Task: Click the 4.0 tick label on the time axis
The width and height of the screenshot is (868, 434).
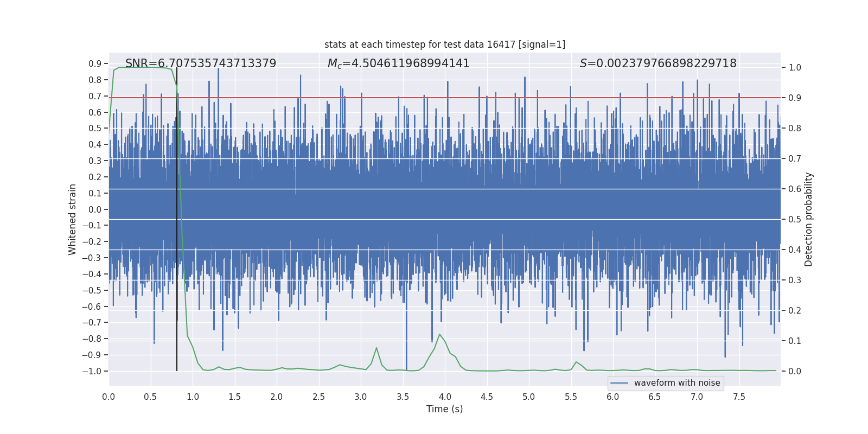Action: click(x=445, y=397)
